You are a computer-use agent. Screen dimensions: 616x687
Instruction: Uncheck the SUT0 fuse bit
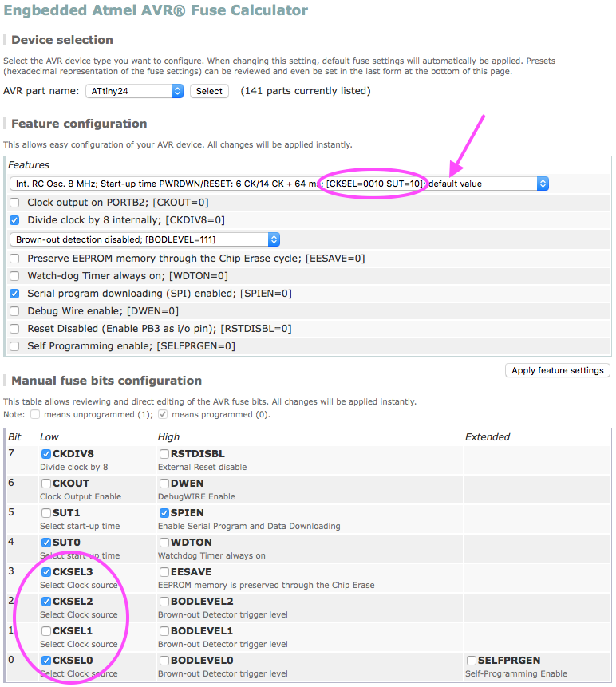(46, 543)
